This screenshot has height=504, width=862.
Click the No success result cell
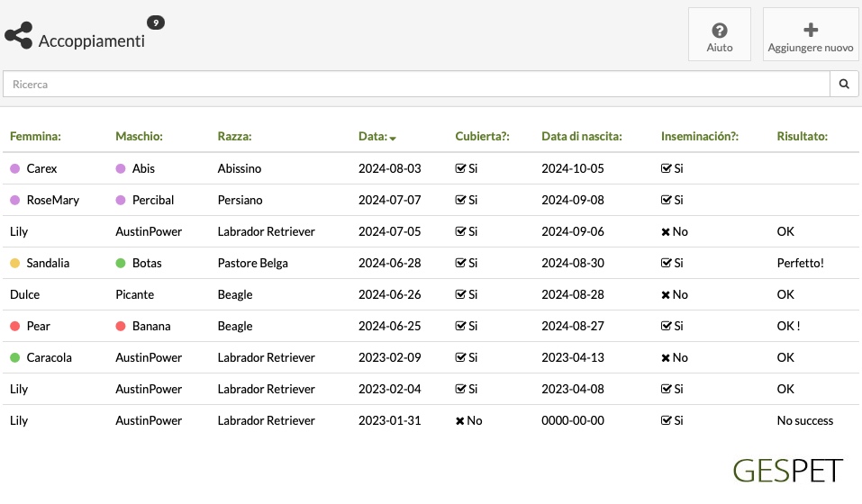point(805,420)
